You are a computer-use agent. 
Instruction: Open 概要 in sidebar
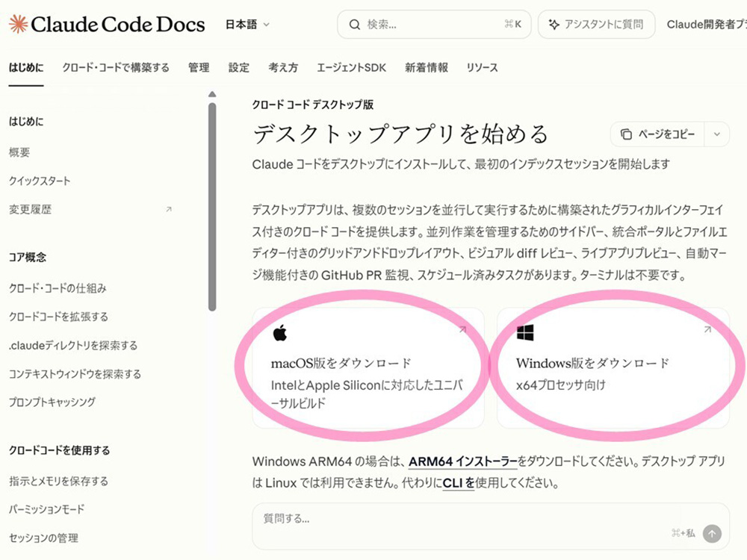pyautogui.click(x=19, y=152)
